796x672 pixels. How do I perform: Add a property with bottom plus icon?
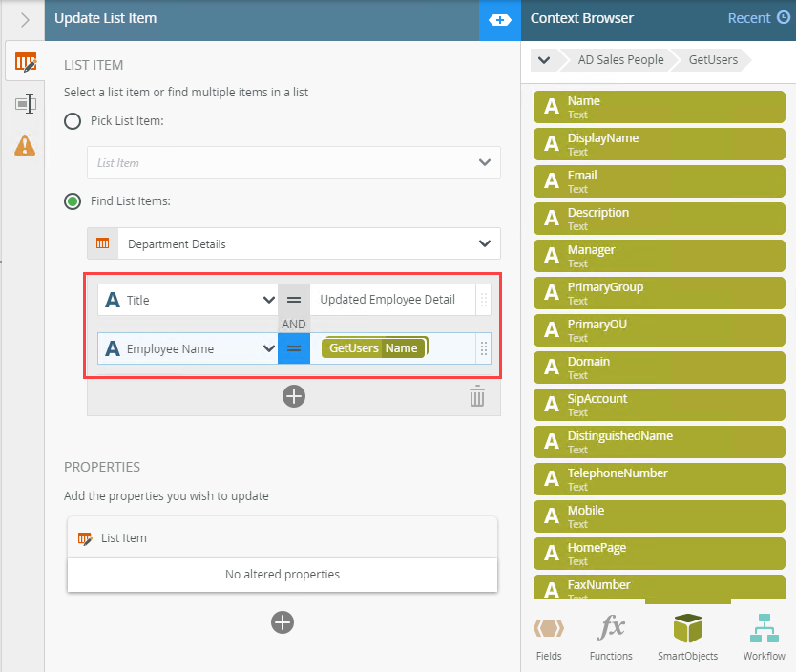283,622
